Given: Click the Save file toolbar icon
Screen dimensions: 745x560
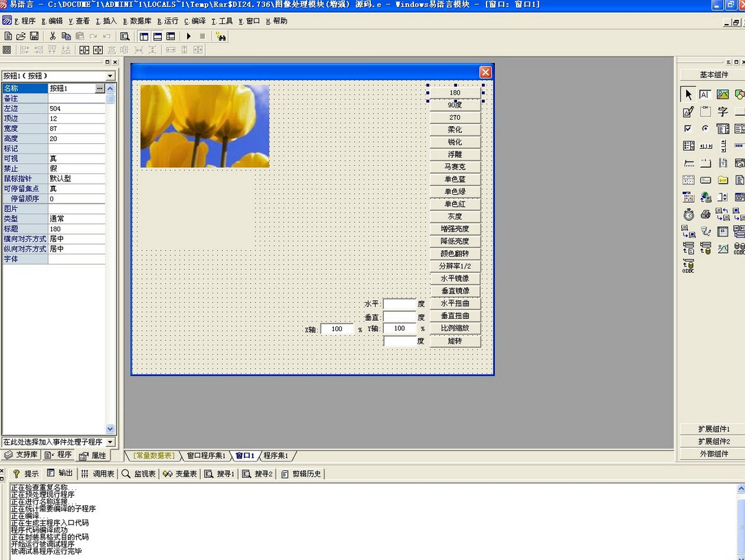Looking at the screenshot, I should (34, 36).
